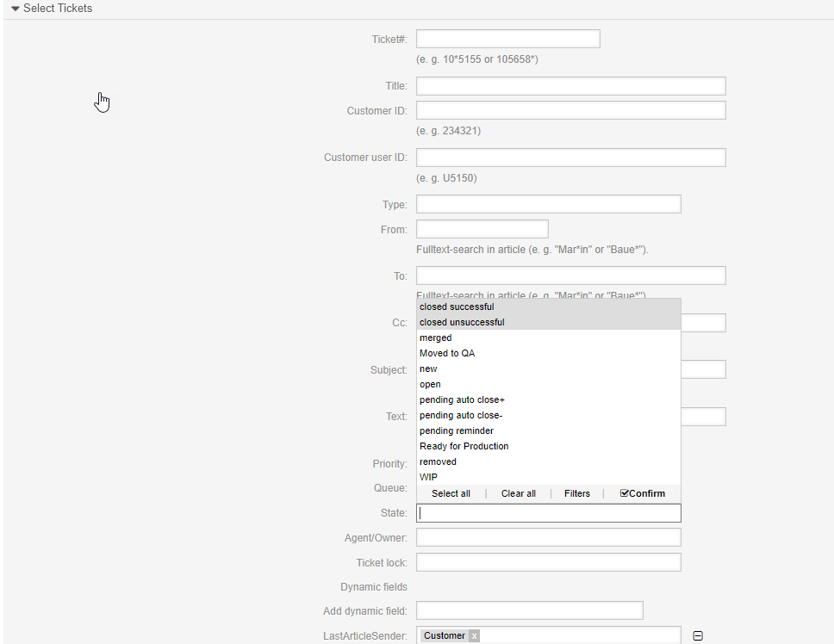Screen dimensions: 834x644
Task: Pick 'Ready for Production' state option
Action: [464, 446]
